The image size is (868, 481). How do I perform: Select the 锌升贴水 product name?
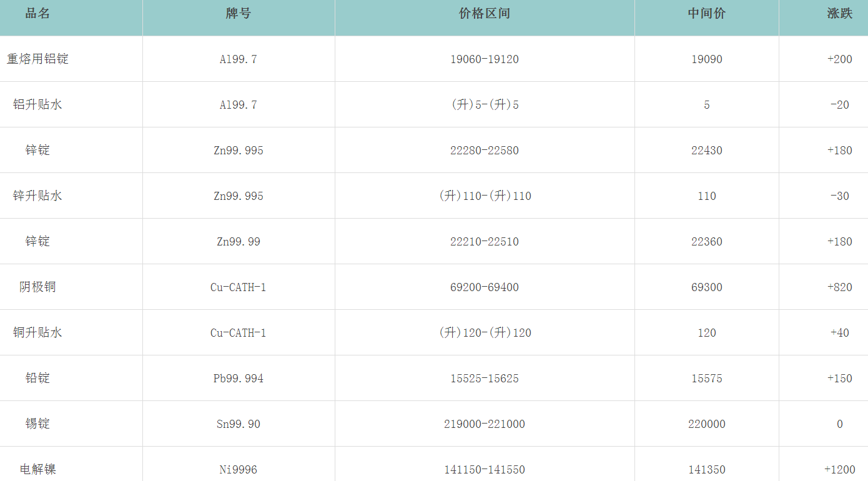37,196
